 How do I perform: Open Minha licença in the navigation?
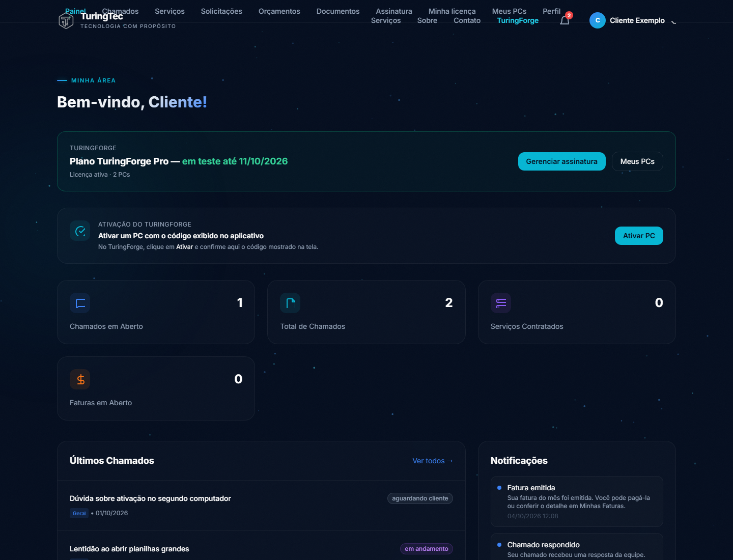(x=452, y=11)
